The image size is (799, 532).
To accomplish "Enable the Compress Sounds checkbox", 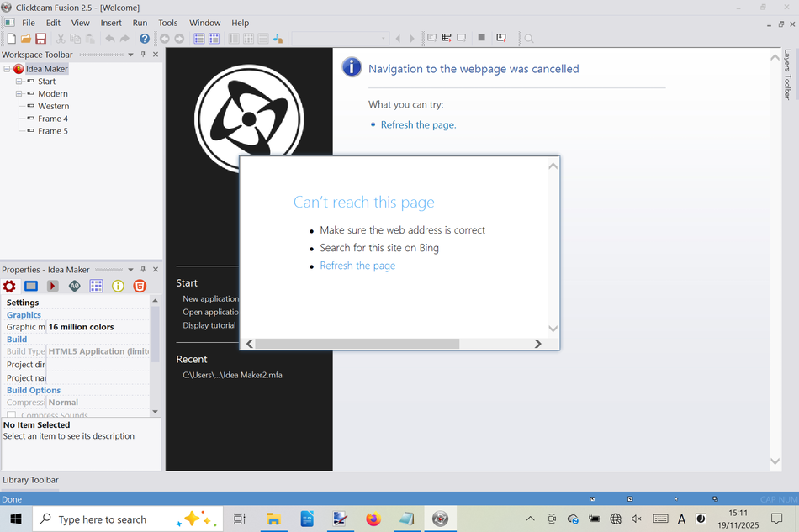I will coord(12,415).
